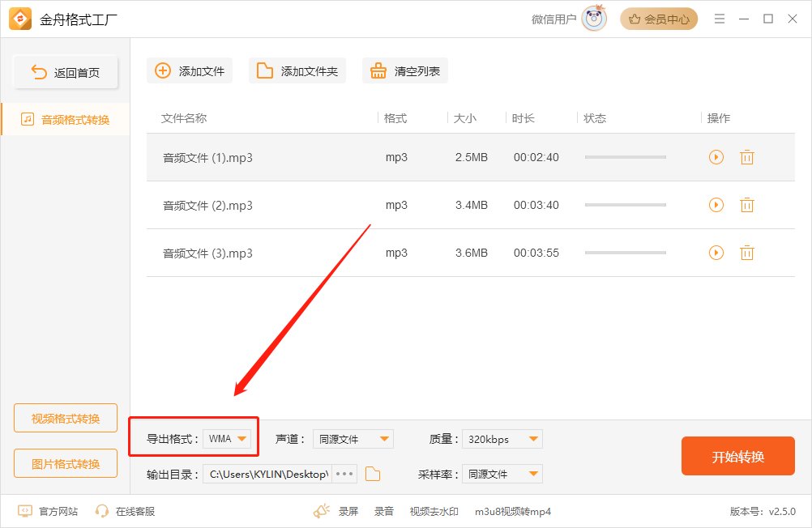This screenshot has height=528, width=812.
Task: Open 录音 audio recording feature
Action: [x=383, y=511]
